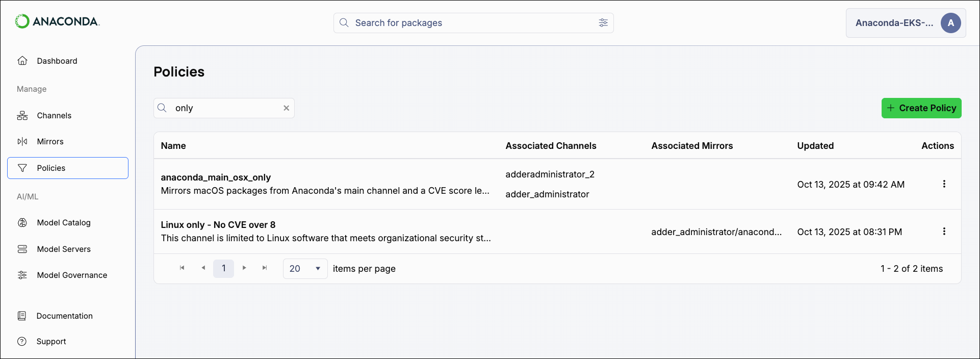The height and width of the screenshot is (359, 980).
Task: Select Policies in the sidebar
Action: (68, 168)
